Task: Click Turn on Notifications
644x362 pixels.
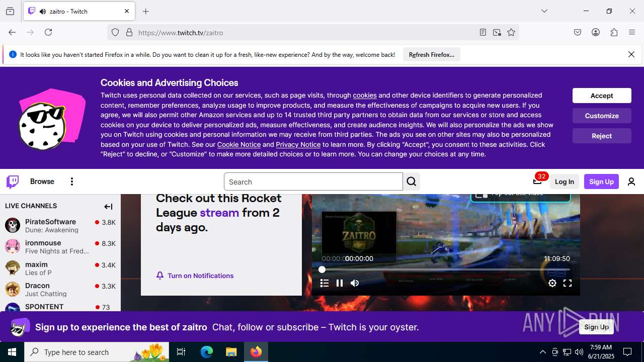Action: pos(195,276)
